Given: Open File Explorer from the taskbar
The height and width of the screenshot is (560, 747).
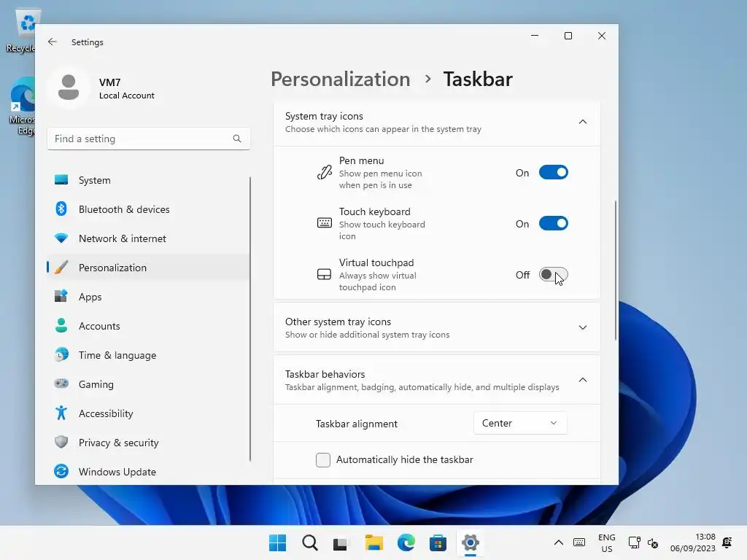Looking at the screenshot, I should (373, 542).
